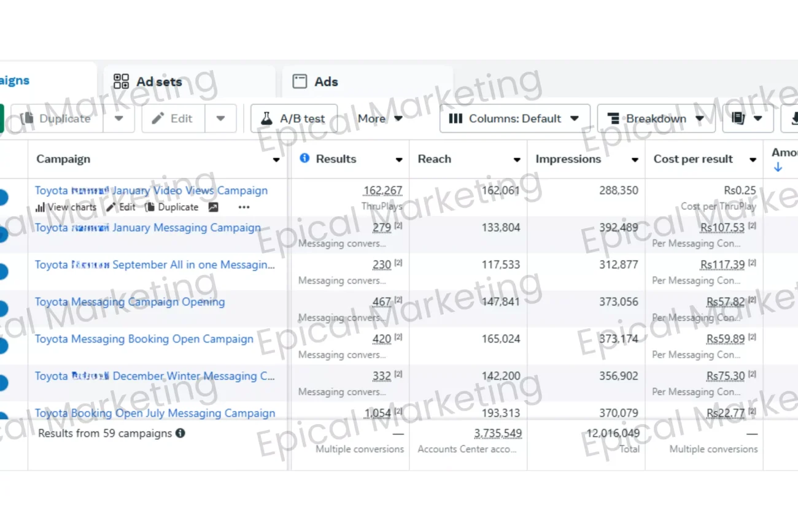Open the Breakdown dropdown
Viewport: 798px width, 532px height.
coord(656,118)
